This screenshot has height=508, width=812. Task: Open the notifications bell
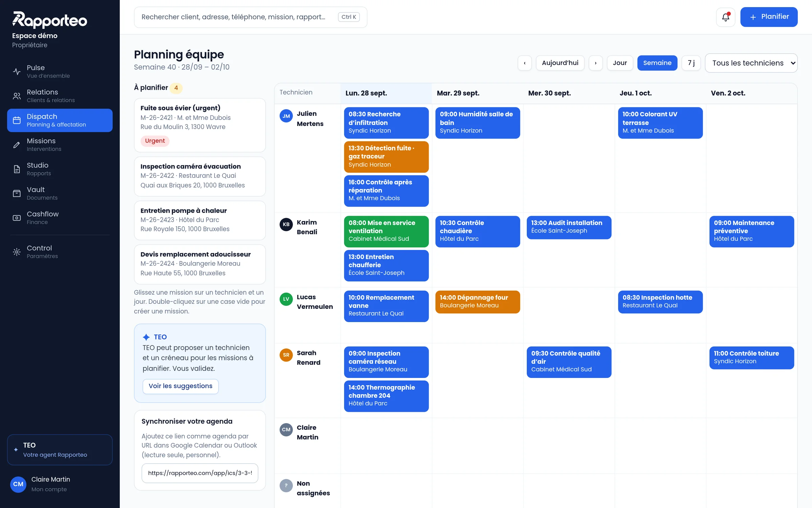tap(725, 17)
